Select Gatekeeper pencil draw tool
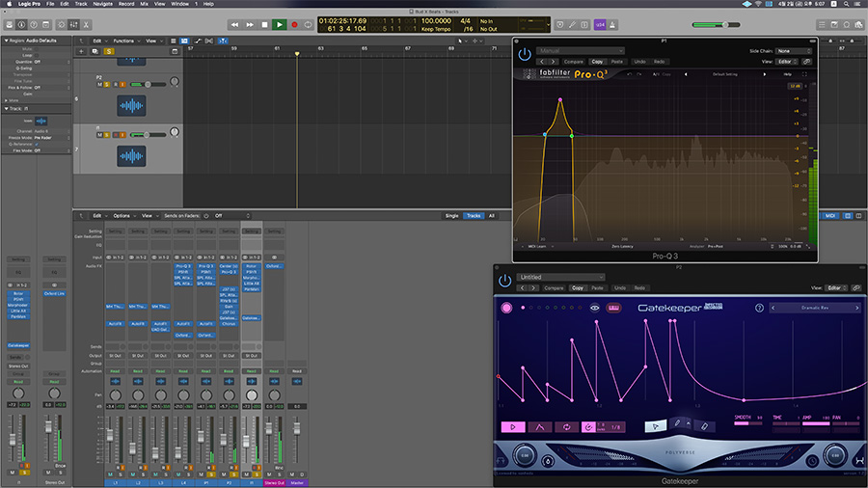The height and width of the screenshot is (488, 868). [678, 423]
